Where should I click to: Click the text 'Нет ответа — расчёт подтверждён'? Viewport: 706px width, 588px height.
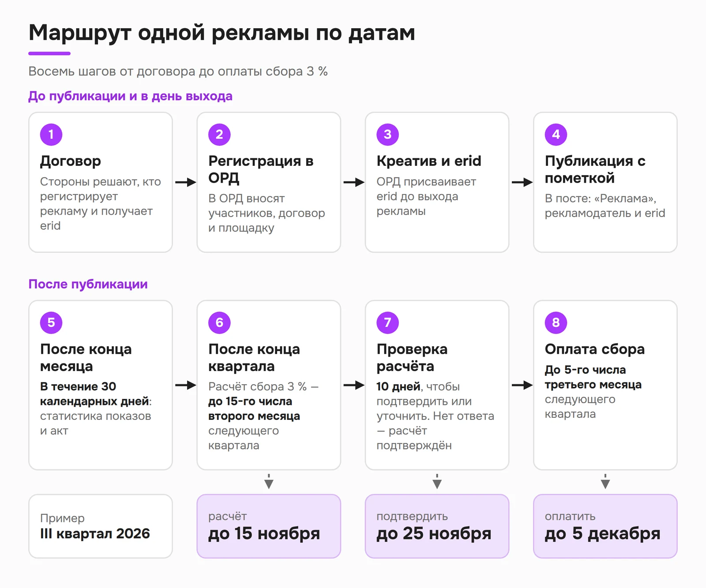[x=435, y=431]
